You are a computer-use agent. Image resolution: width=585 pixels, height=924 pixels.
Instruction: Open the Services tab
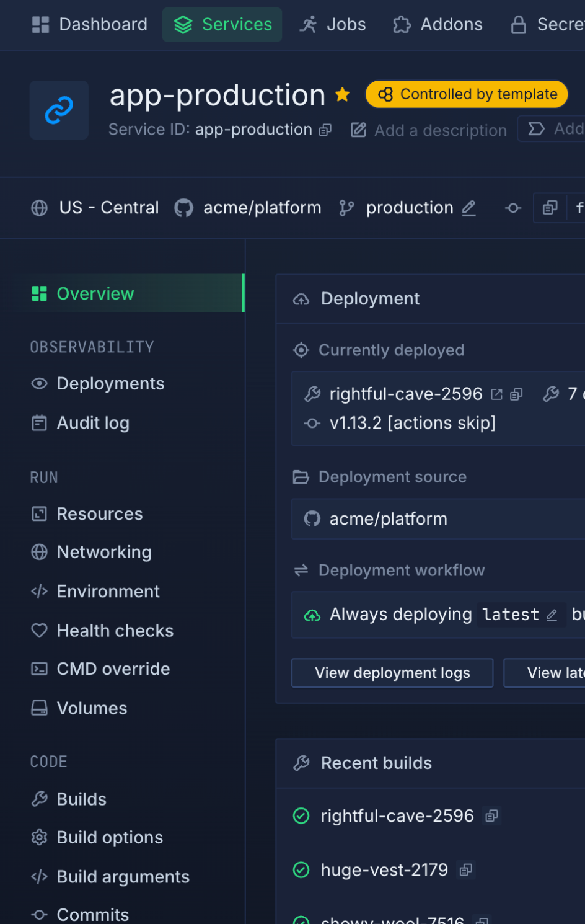[222, 25]
